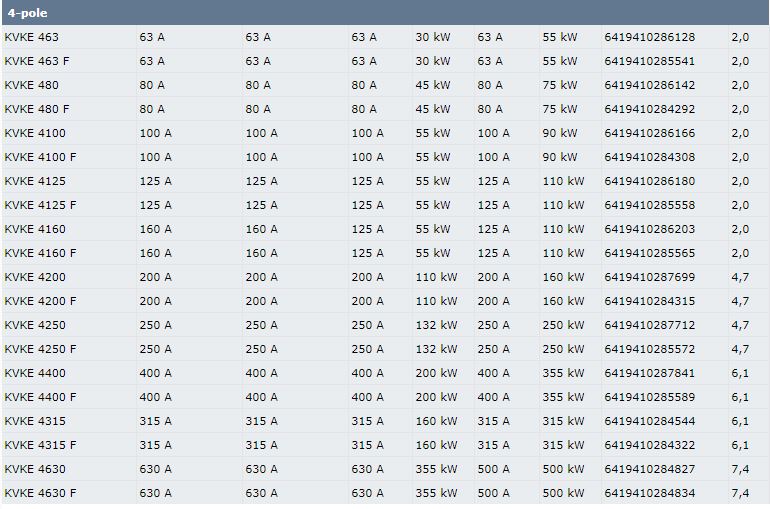Select EAN code 6419410287699
The width and height of the screenshot is (770, 509).
pyautogui.click(x=650, y=278)
